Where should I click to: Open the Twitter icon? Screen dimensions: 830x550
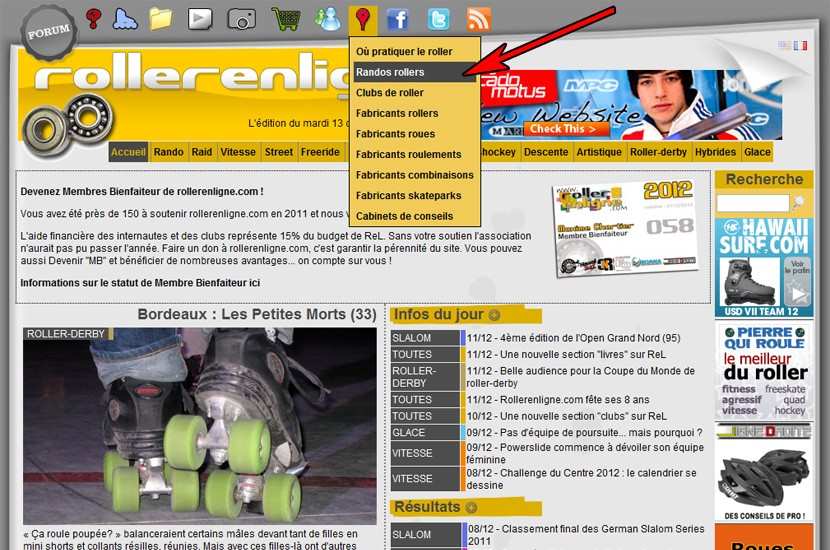pos(439,18)
